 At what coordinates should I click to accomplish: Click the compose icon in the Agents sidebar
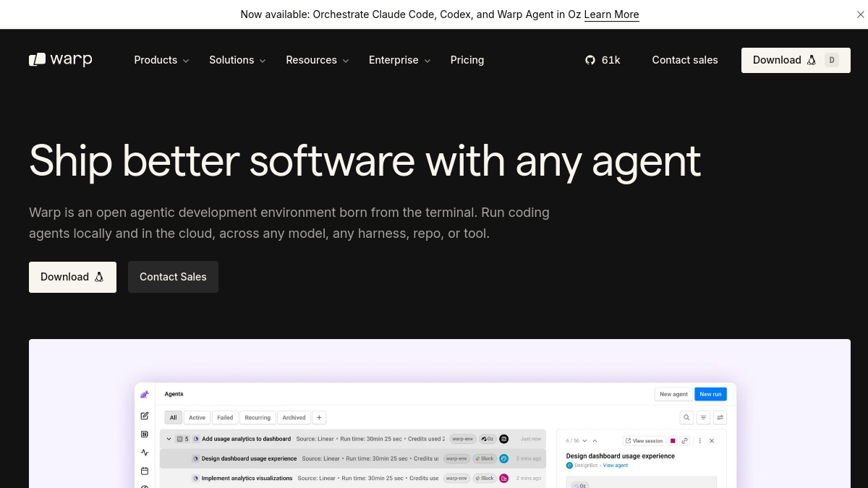click(145, 416)
